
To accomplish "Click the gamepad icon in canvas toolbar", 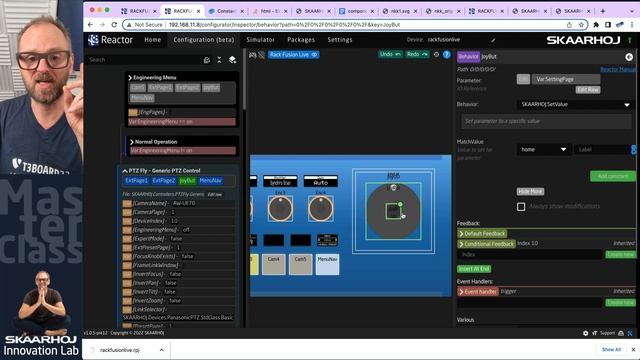I will pyautogui.click(x=253, y=55).
